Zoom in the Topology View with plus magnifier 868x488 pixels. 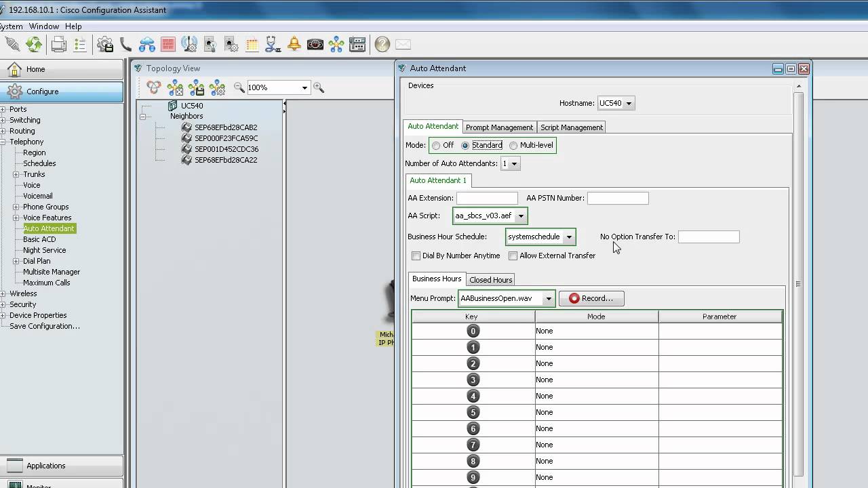click(319, 87)
